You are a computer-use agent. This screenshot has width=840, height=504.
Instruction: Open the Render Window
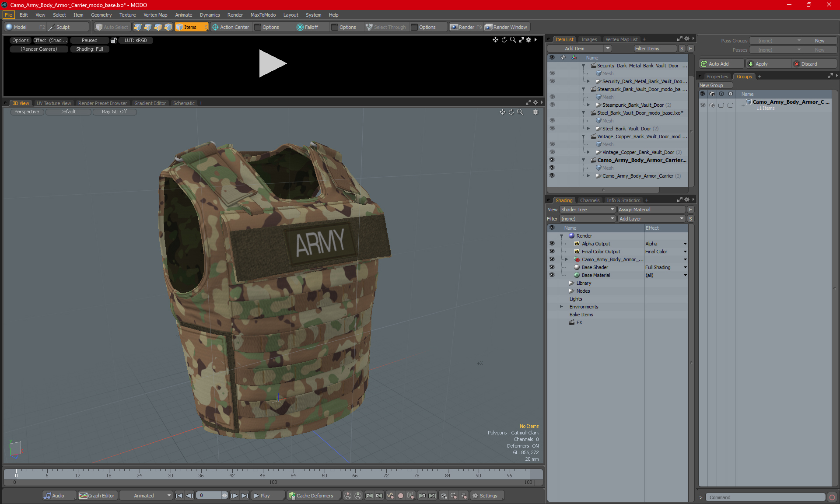[x=507, y=27]
